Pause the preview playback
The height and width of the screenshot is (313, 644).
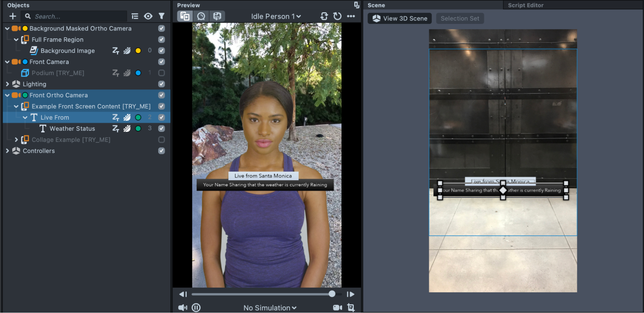tap(196, 308)
